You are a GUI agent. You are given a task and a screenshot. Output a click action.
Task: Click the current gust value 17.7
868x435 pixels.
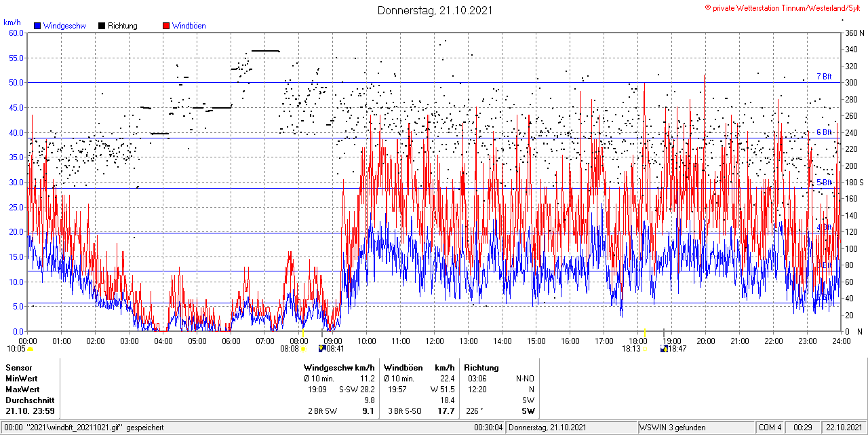point(446,411)
